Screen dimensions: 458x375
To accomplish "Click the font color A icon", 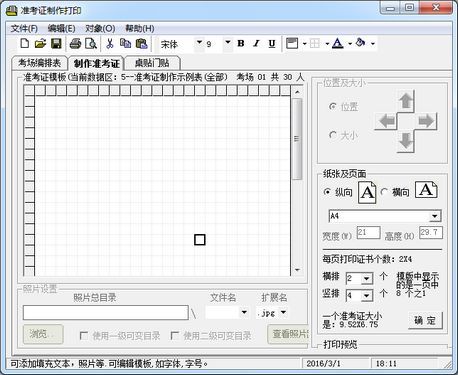I will click(x=338, y=43).
